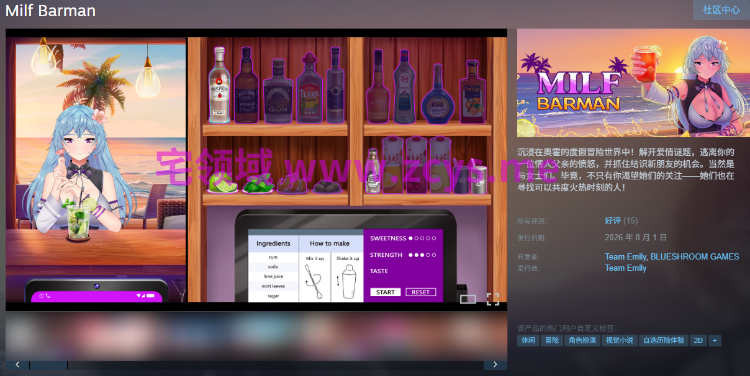750x376 pixels.
Task: Open Team Emily in the developer row
Action: [x=625, y=257]
